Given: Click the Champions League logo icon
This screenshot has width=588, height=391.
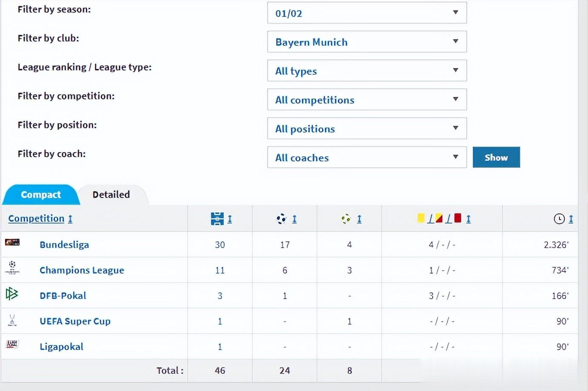Looking at the screenshot, I should (x=12, y=268).
